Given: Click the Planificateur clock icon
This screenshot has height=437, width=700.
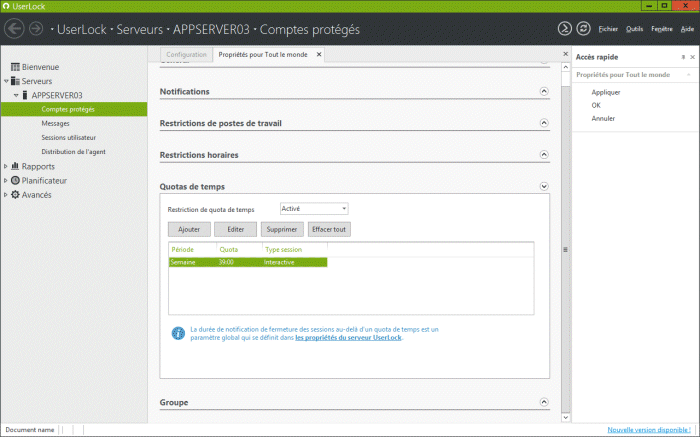Looking at the screenshot, I should pos(15,180).
